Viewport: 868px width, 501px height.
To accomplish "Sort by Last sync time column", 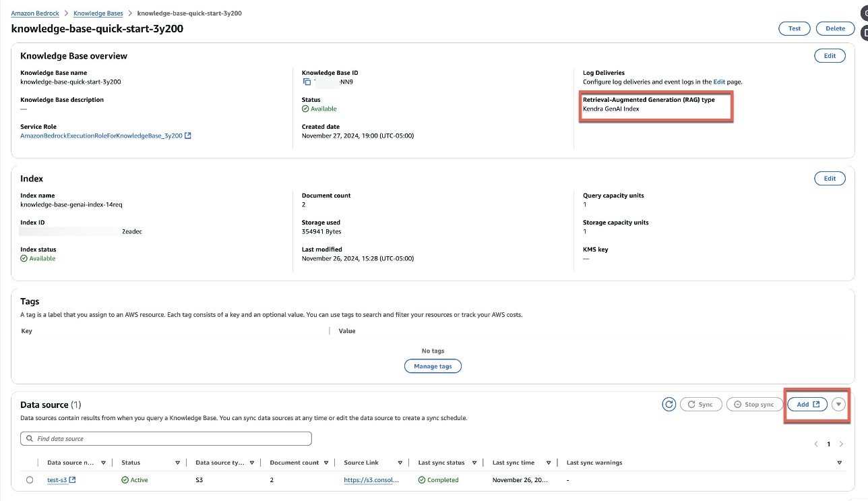I will point(548,463).
